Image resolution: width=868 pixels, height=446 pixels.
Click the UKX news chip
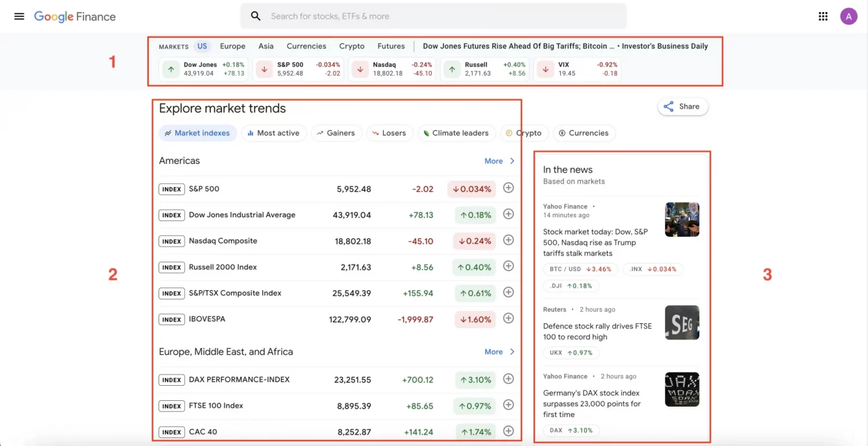571,353
